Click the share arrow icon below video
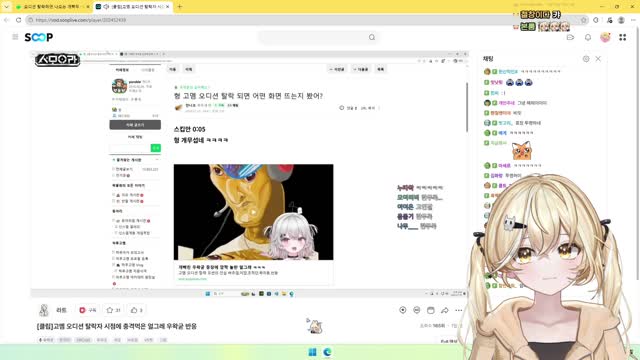 444,310
